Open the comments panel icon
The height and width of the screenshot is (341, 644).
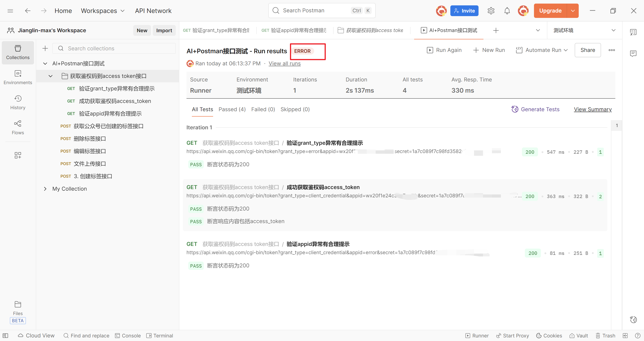(x=633, y=53)
